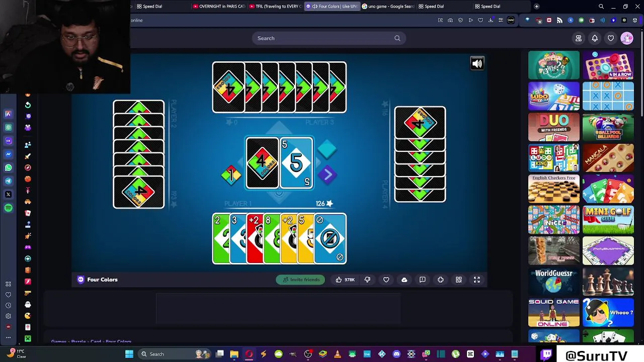
Task: Open X (Twitter) in browser sidebar
Action: click(x=8, y=194)
